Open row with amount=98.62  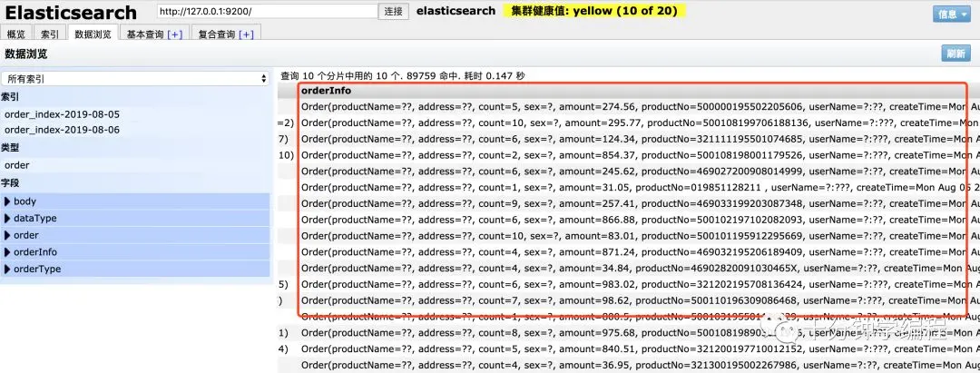pyautogui.click(x=629, y=300)
